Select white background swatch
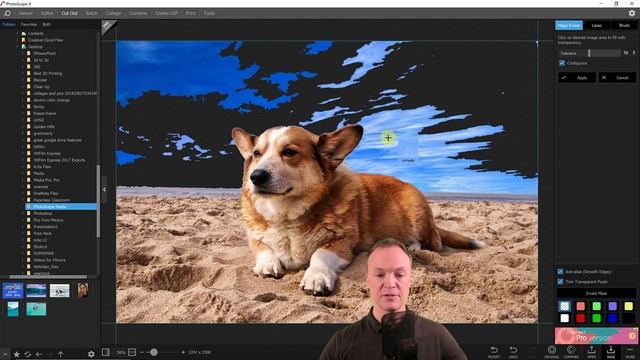The width and height of the screenshot is (640, 360). [564, 318]
